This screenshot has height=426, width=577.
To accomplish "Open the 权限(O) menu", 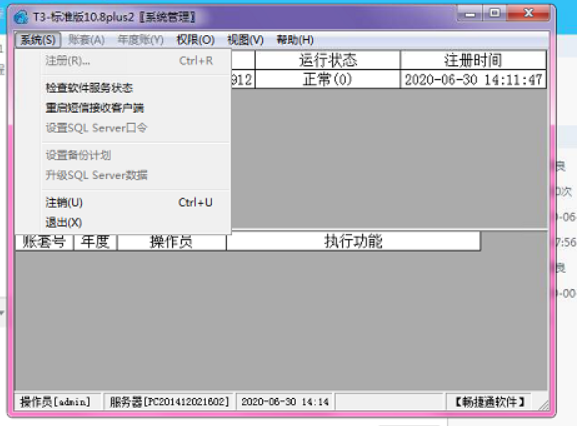I will 195,40.
